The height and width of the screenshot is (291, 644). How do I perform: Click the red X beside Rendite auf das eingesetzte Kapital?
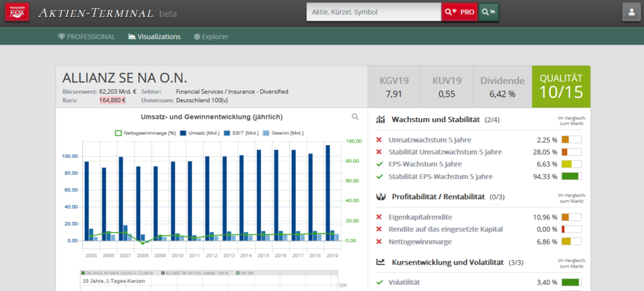click(x=379, y=229)
